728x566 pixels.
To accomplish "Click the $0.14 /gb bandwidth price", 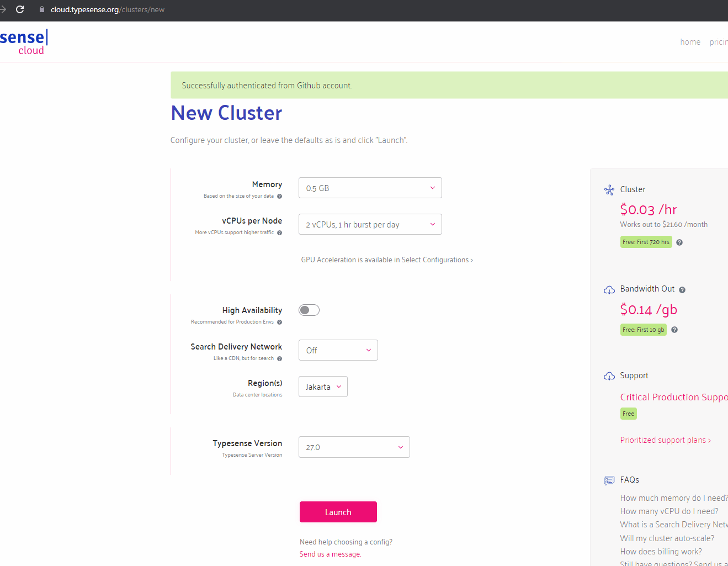I will click(648, 310).
